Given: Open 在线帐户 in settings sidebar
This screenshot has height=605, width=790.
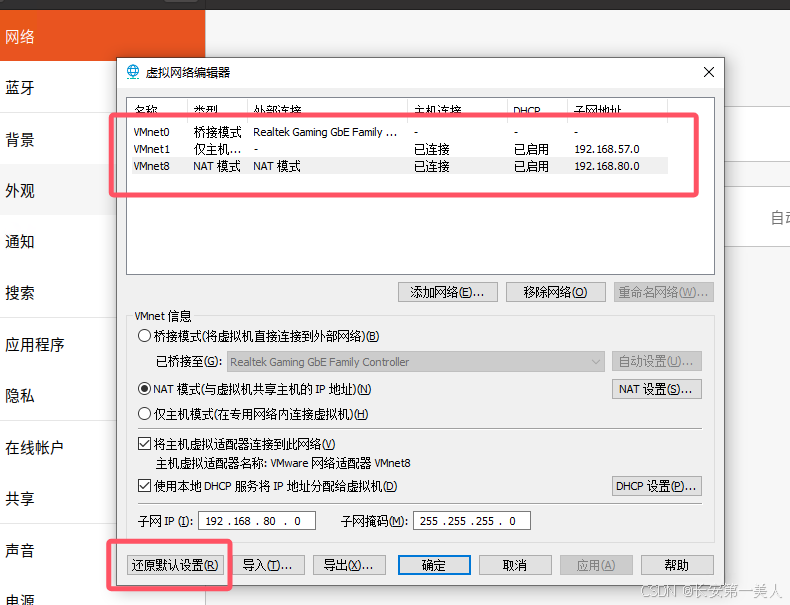Looking at the screenshot, I should [58, 447].
